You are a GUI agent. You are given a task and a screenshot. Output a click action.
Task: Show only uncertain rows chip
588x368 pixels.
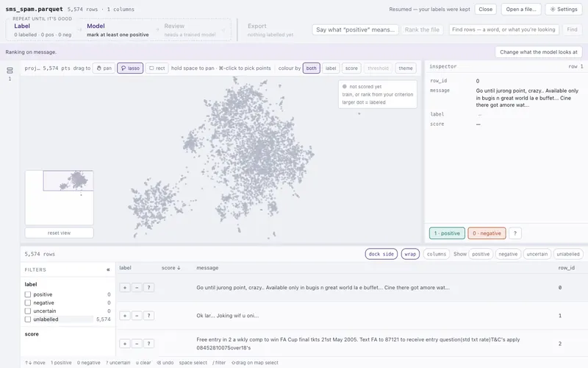[537, 254]
